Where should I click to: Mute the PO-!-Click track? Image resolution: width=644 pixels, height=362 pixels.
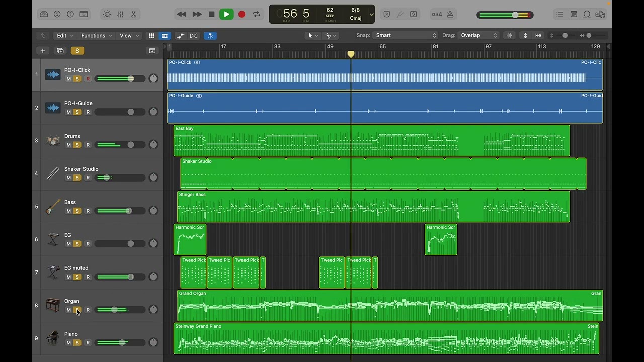point(68,79)
